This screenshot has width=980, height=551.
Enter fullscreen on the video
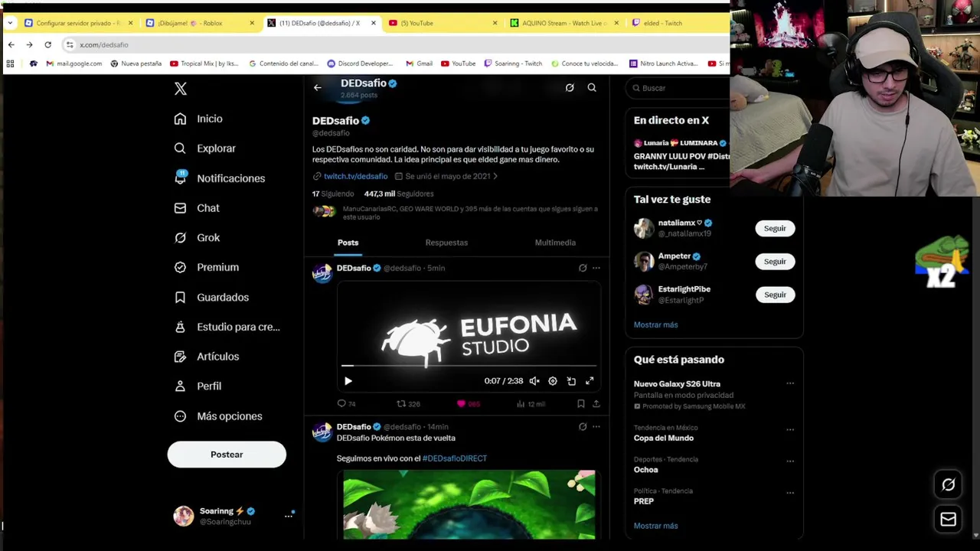point(590,381)
